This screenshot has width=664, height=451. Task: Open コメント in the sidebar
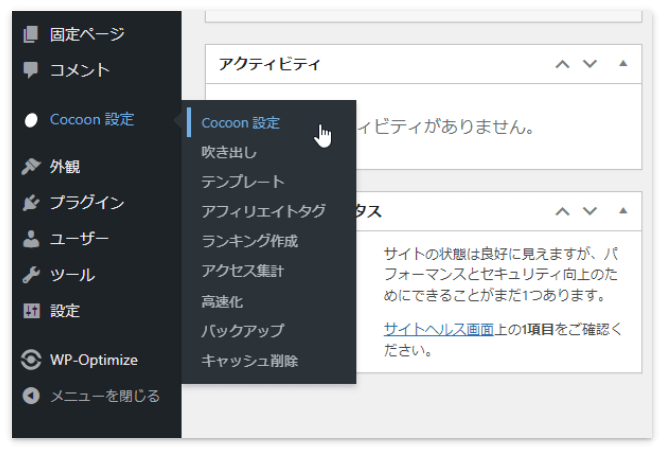click(80, 70)
